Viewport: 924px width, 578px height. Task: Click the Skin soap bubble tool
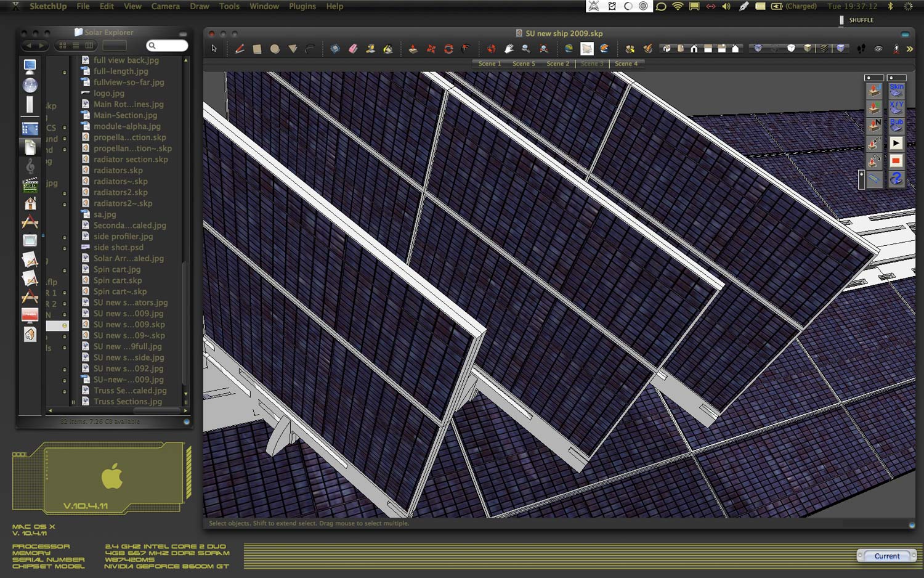click(896, 90)
